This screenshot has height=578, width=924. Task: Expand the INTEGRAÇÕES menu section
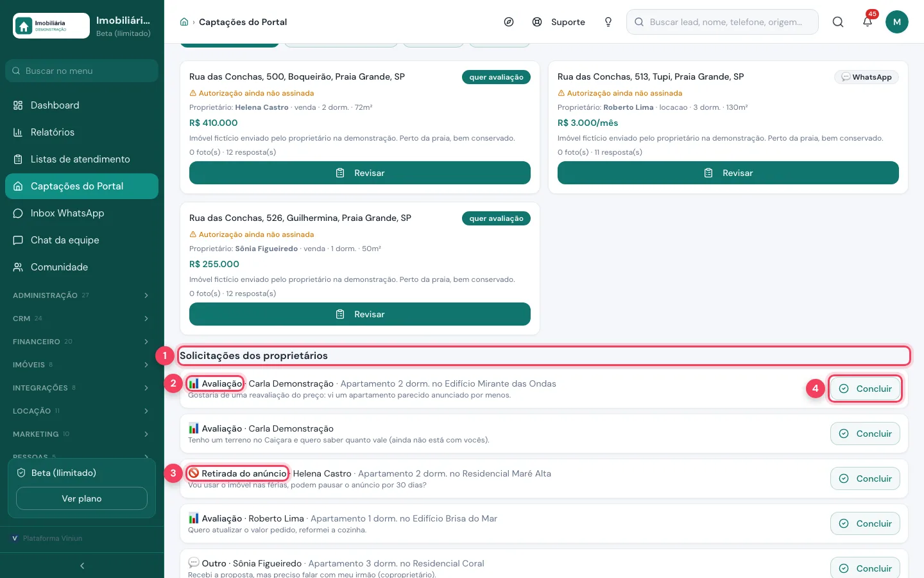(x=81, y=388)
